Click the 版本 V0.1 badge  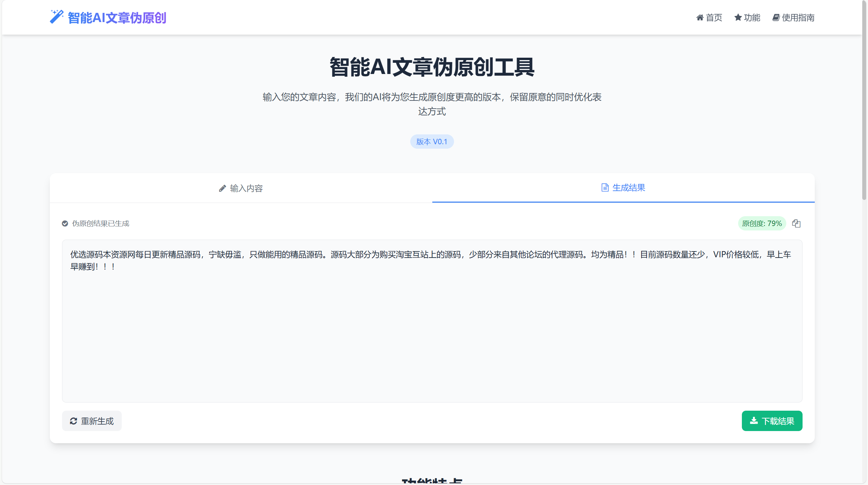coord(432,141)
